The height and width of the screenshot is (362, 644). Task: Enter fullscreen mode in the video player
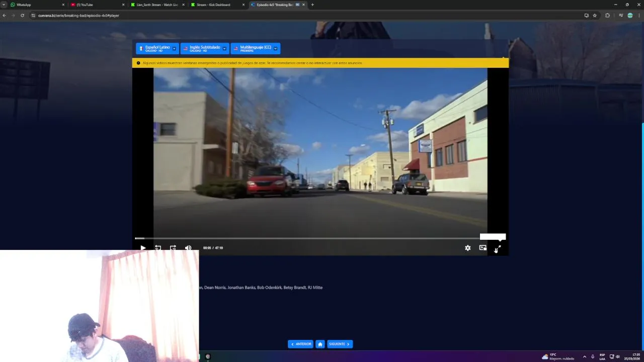[498, 248]
